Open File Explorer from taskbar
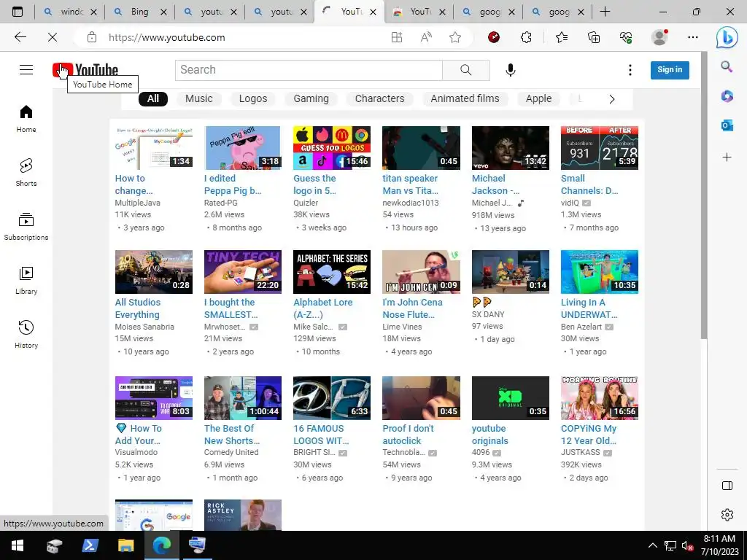 pyautogui.click(x=125, y=545)
